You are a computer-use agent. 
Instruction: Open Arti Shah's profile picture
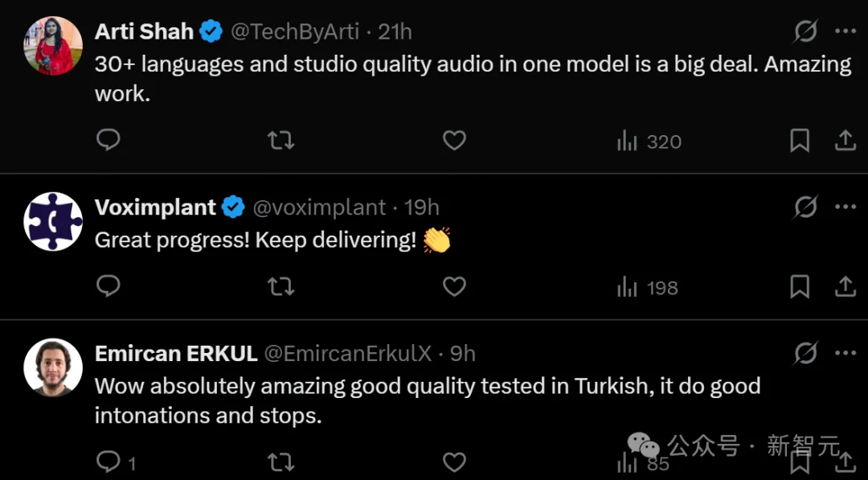pyautogui.click(x=53, y=46)
